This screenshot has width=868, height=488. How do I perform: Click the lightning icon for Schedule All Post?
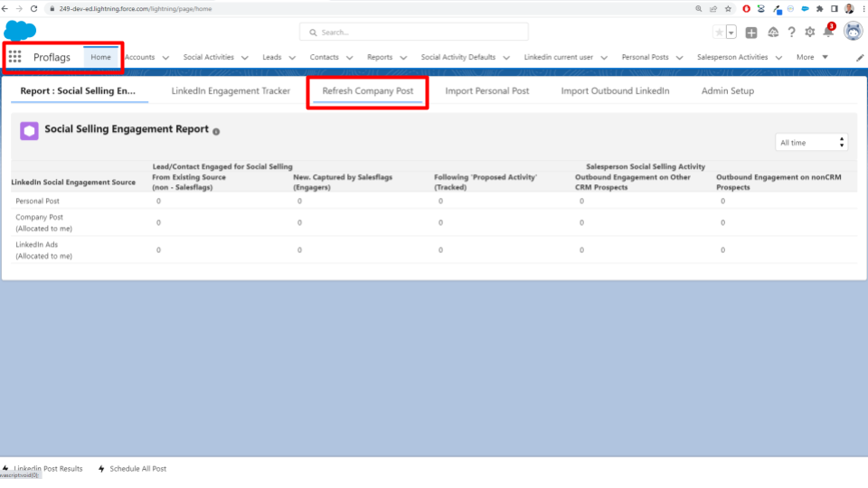101,469
